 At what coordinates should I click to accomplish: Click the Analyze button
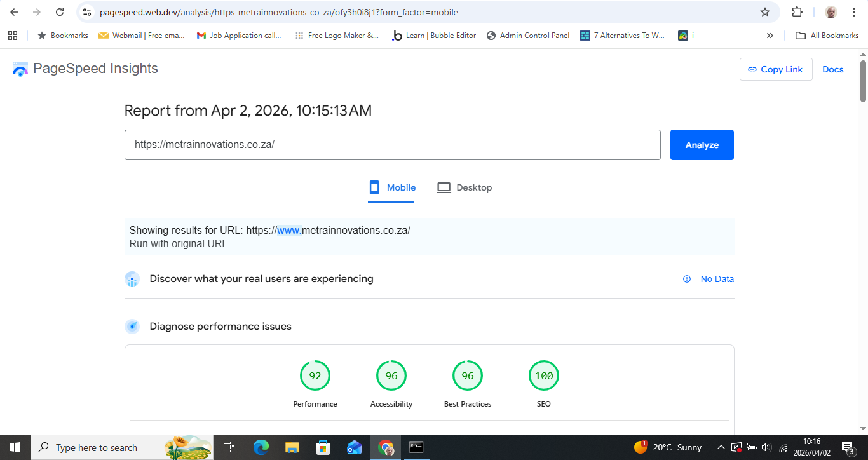click(x=702, y=144)
